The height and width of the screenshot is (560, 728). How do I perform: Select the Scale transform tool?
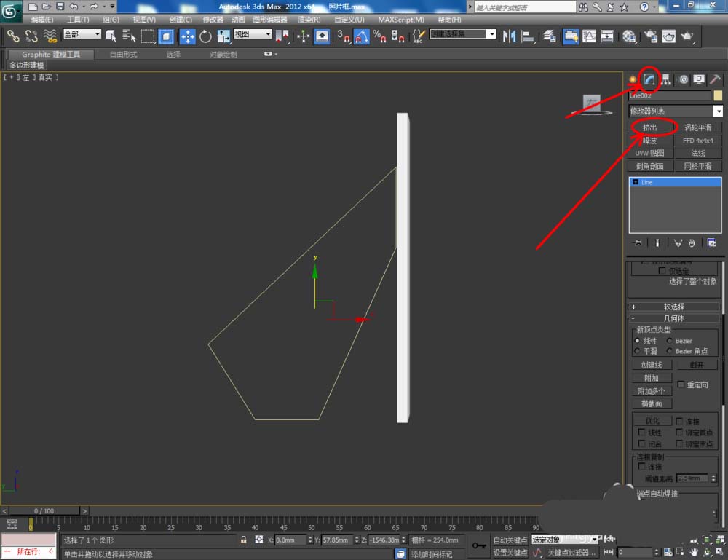[x=223, y=36]
